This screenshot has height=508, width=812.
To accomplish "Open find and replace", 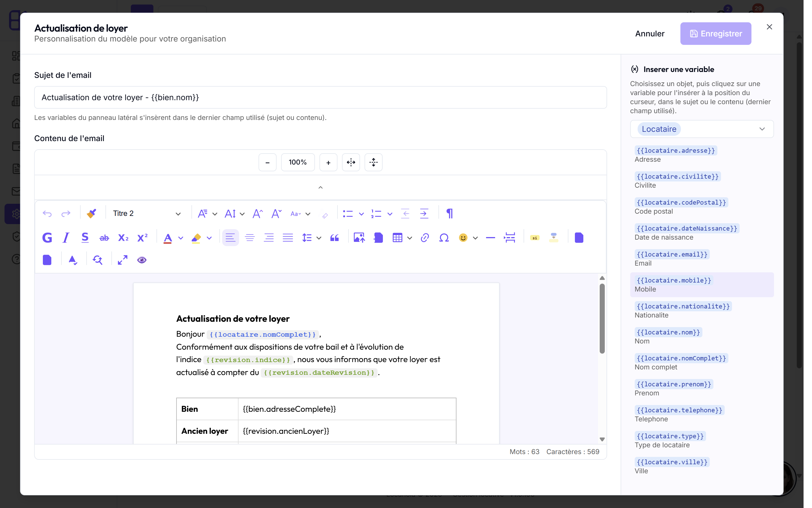I will 98,260.
